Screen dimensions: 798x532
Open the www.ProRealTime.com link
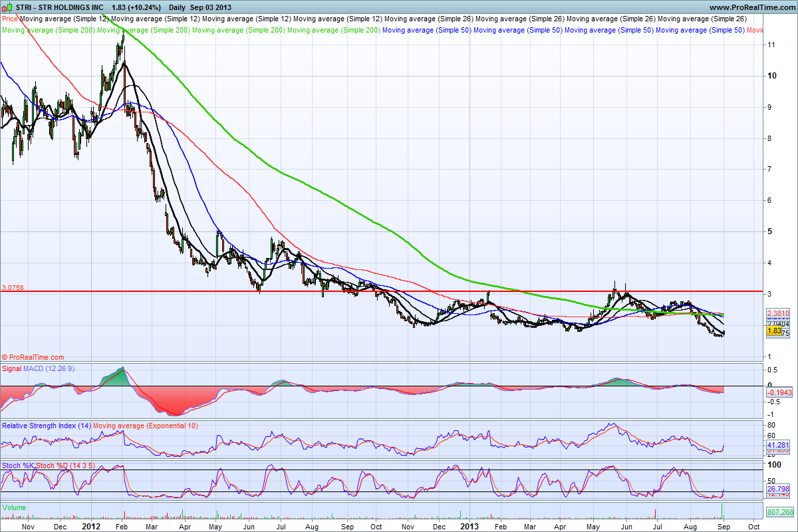757,7
